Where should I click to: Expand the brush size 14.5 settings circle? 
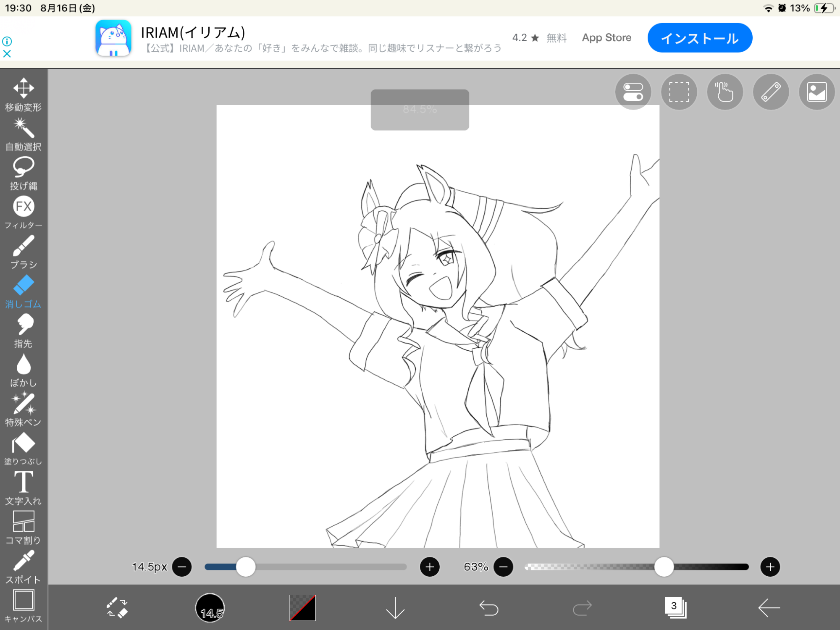coord(210,608)
